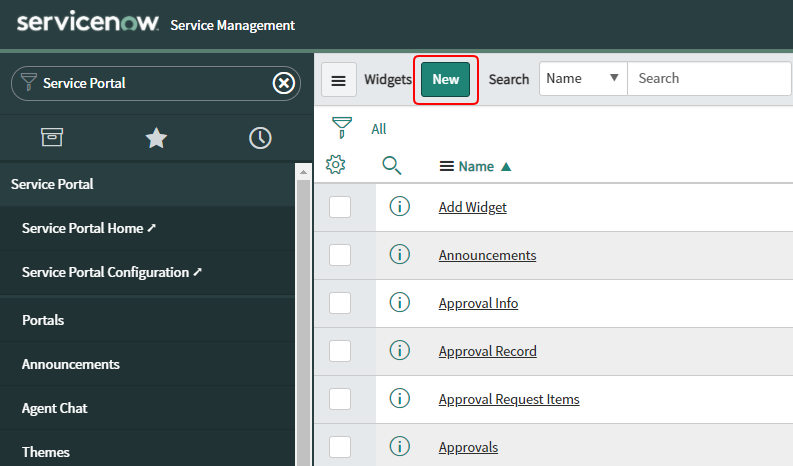This screenshot has height=466, width=793.
Task: Preview Approval Record info icon
Action: [400, 350]
